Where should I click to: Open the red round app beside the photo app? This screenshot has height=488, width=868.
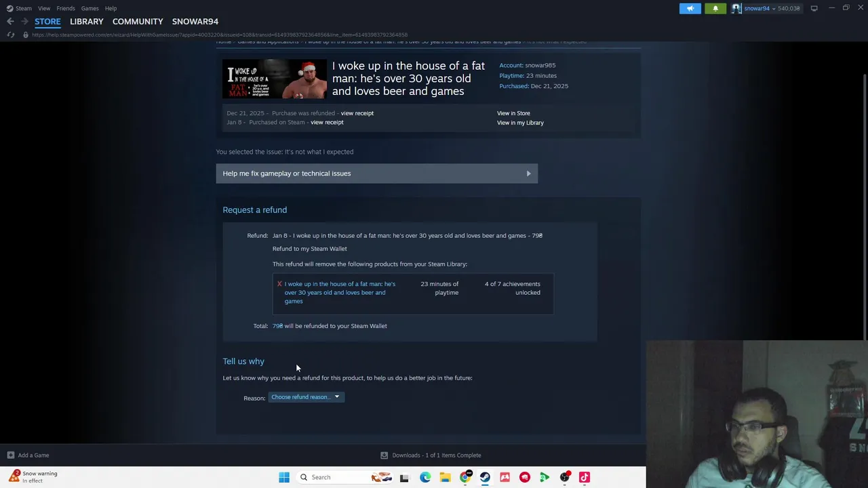point(524,477)
